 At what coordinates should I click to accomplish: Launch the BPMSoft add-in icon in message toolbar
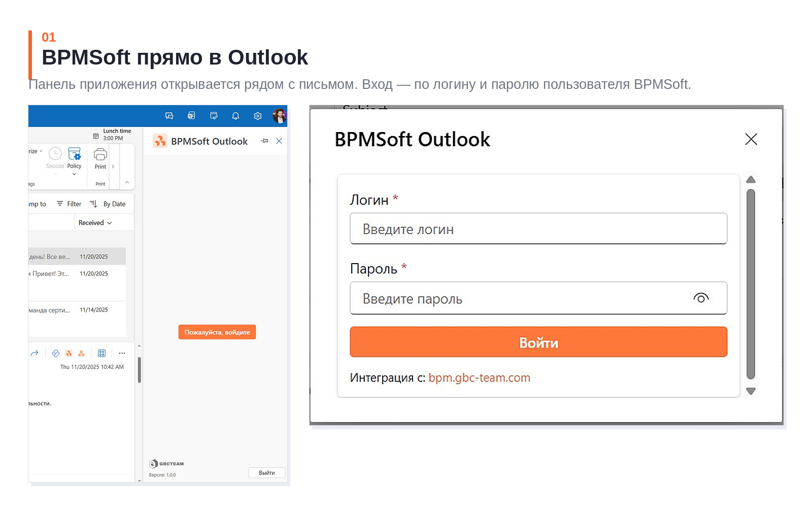click(x=69, y=353)
